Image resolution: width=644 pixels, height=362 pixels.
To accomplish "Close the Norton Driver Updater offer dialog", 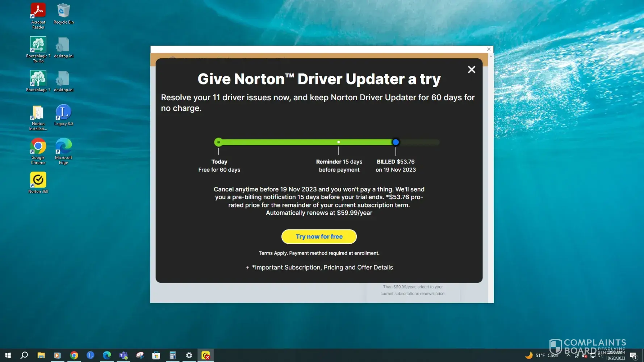I will (471, 70).
